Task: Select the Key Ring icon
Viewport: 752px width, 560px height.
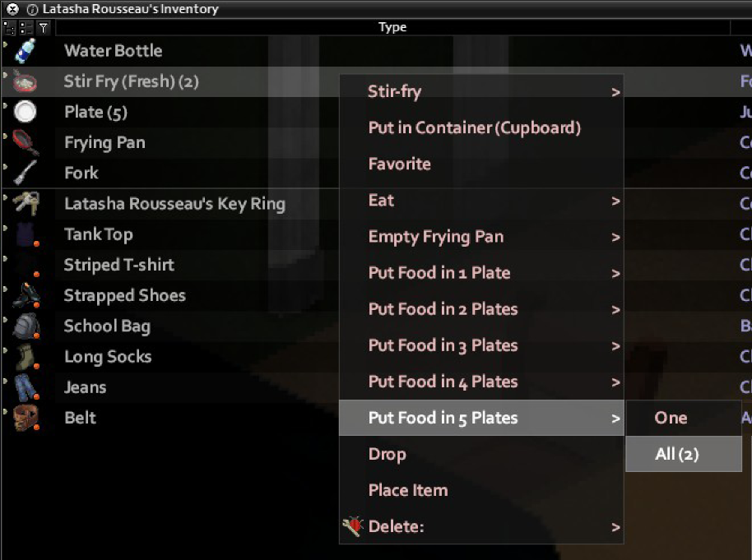Action: click(x=26, y=204)
